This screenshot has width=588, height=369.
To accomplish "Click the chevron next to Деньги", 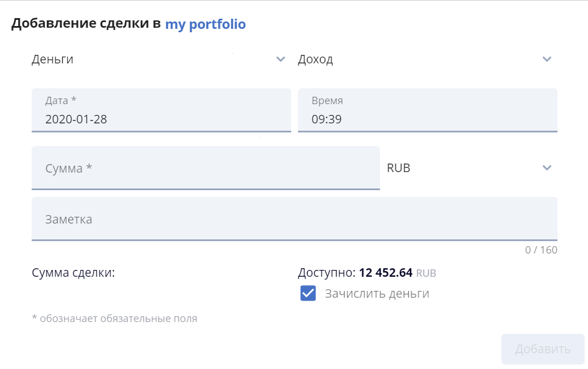I will tap(280, 59).
